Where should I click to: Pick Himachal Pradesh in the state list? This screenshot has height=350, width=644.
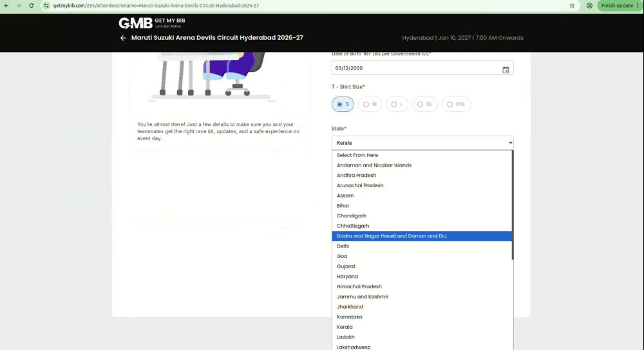[x=422, y=286]
